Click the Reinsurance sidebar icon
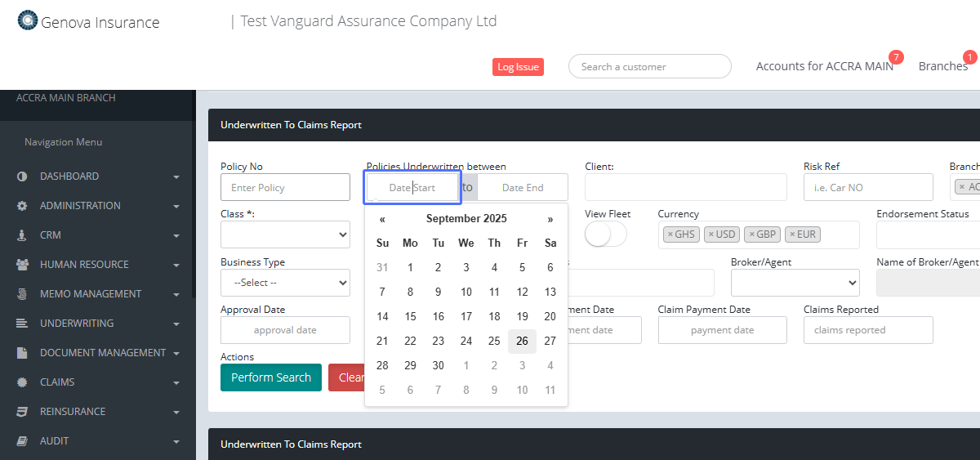This screenshot has height=460, width=980. click(x=22, y=412)
